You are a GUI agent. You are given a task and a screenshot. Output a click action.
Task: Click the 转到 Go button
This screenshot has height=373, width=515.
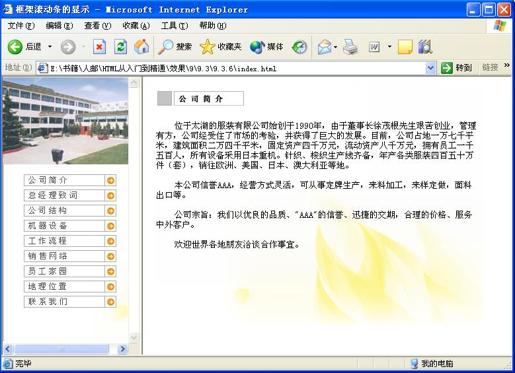click(x=456, y=68)
